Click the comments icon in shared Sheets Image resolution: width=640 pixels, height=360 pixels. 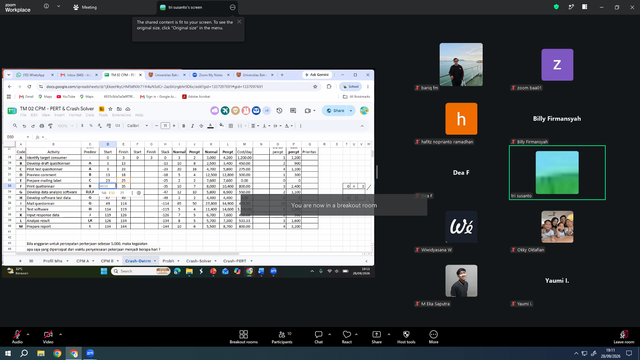click(x=293, y=111)
